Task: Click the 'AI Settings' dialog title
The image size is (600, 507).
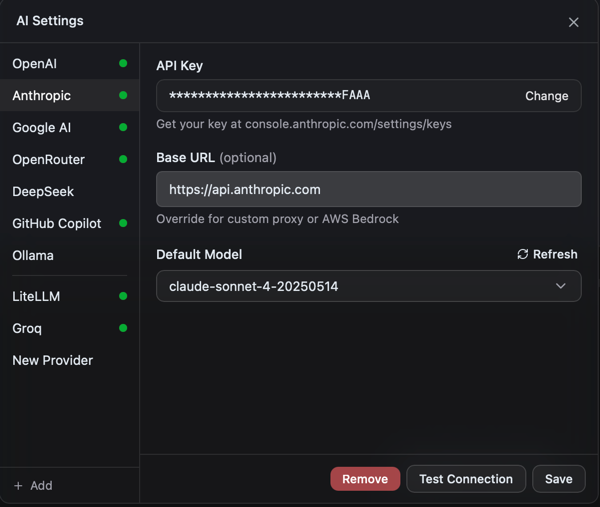Action: pos(50,21)
